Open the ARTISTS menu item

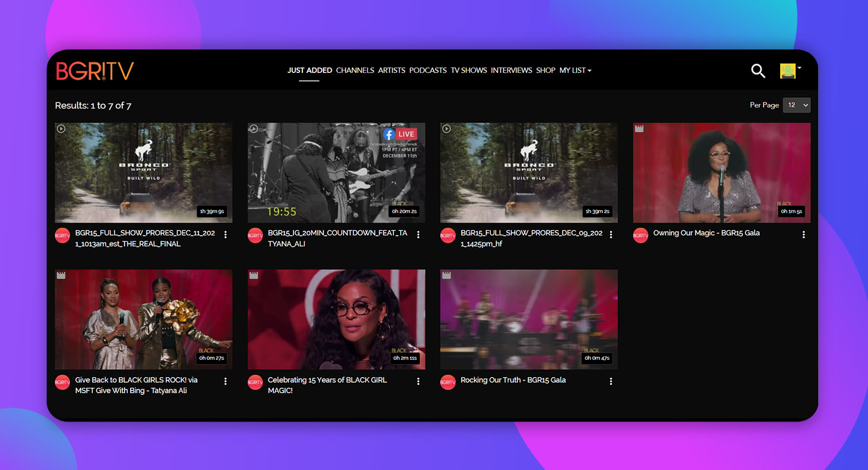click(392, 71)
